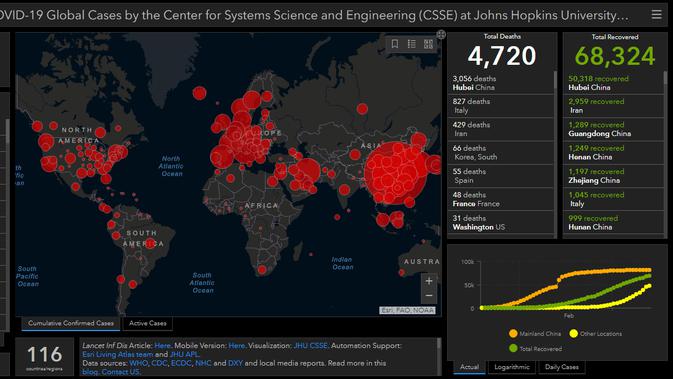Select the 66 deaths Korea, South row
This screenshot has width=673, height=379.
coord(500,152)
